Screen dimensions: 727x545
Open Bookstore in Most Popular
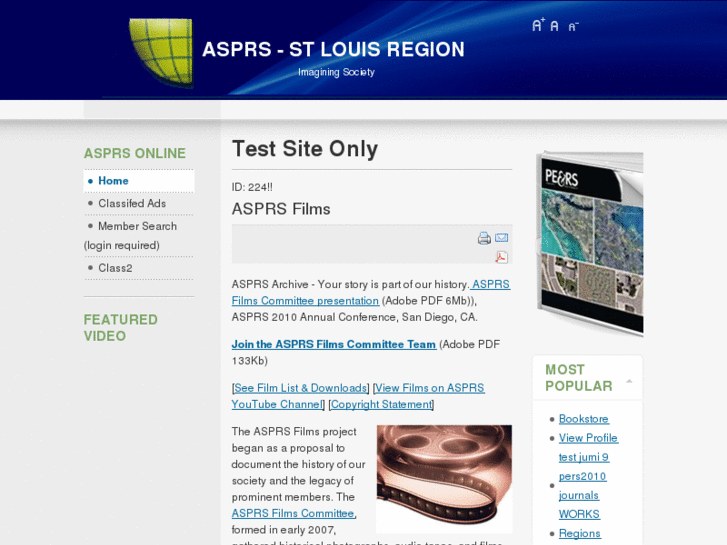point(584,419)
